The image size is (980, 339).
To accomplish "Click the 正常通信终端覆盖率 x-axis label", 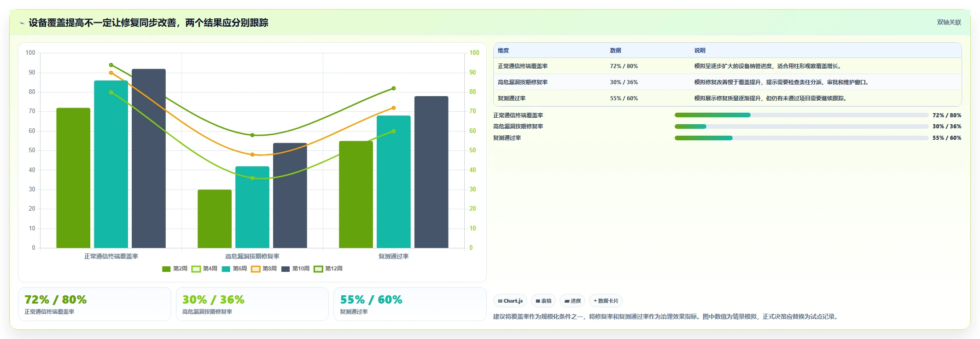I will pyautogui.click(x=111, y=257).
